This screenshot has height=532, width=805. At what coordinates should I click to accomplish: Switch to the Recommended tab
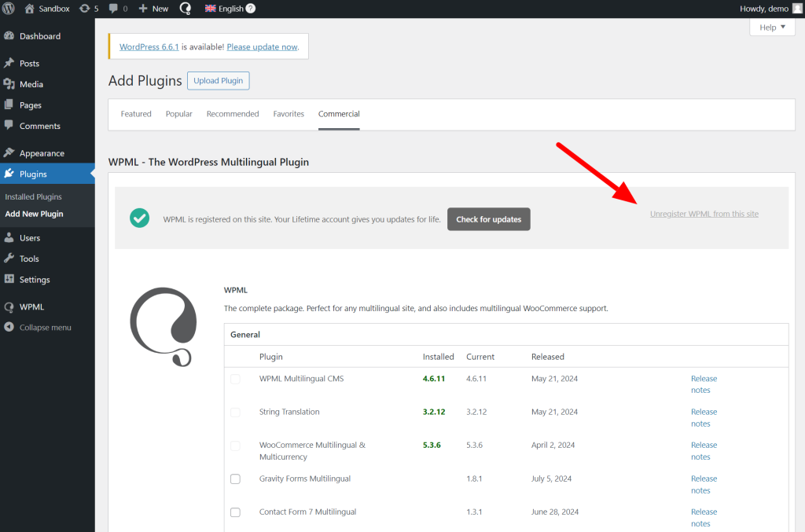click(233, 114)
